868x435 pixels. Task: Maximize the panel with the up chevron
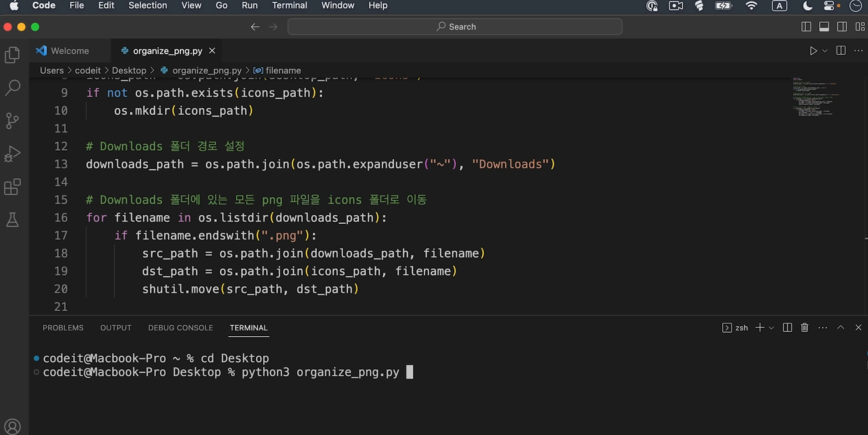pos(840,328)
